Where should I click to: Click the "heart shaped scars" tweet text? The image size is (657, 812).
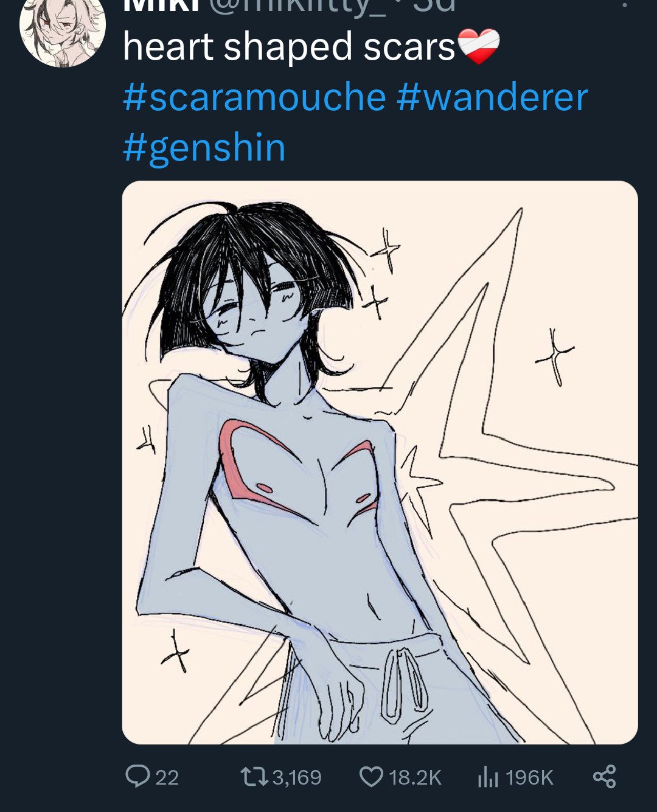[289, 47]
